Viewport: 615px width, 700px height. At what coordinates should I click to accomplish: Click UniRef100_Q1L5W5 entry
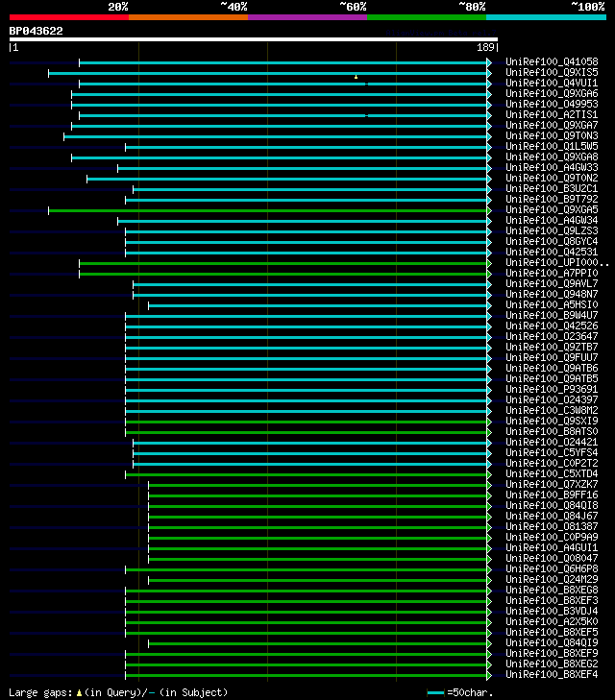coord(552,146)
